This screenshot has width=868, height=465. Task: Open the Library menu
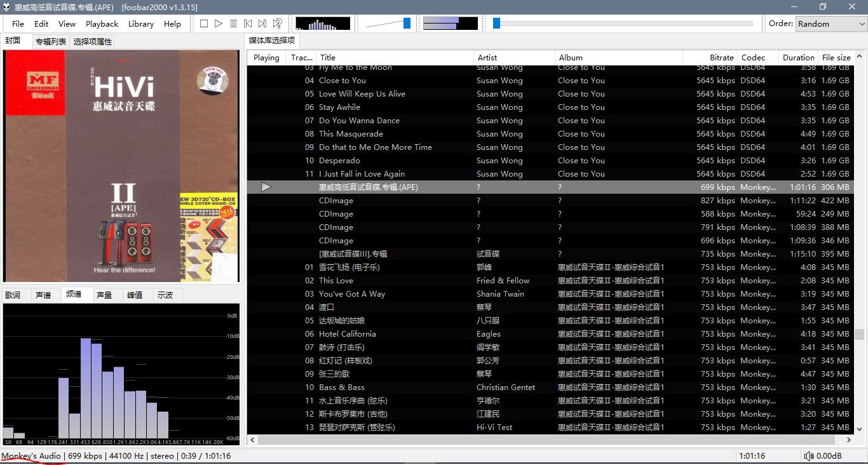coord(140,24)
